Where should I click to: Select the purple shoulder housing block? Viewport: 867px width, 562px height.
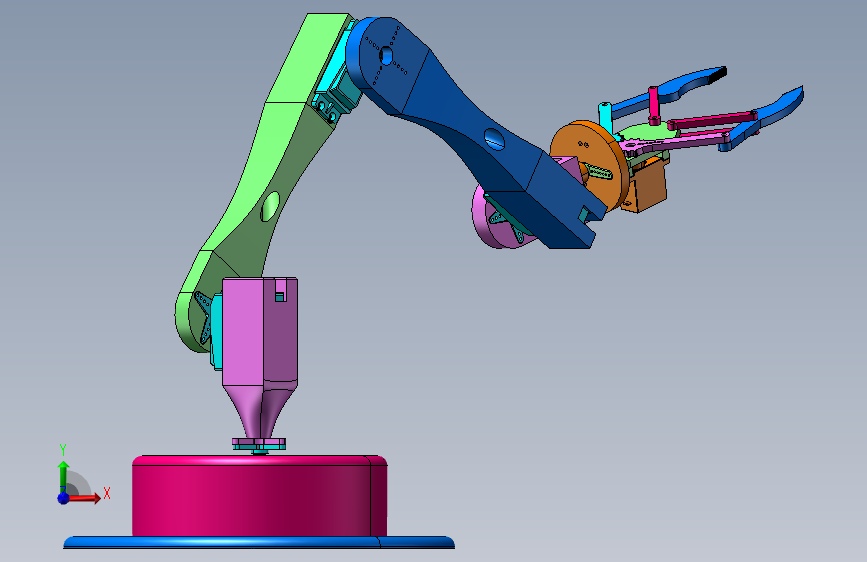[260, 332]
